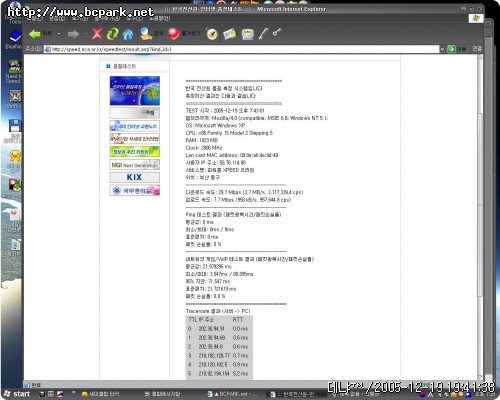Open the pink-blue emblem banner link
500x400 pixels.
point(135,190)
